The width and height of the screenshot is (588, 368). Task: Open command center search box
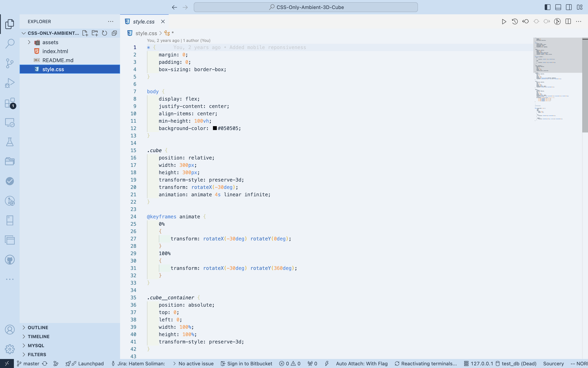point(306,7)
